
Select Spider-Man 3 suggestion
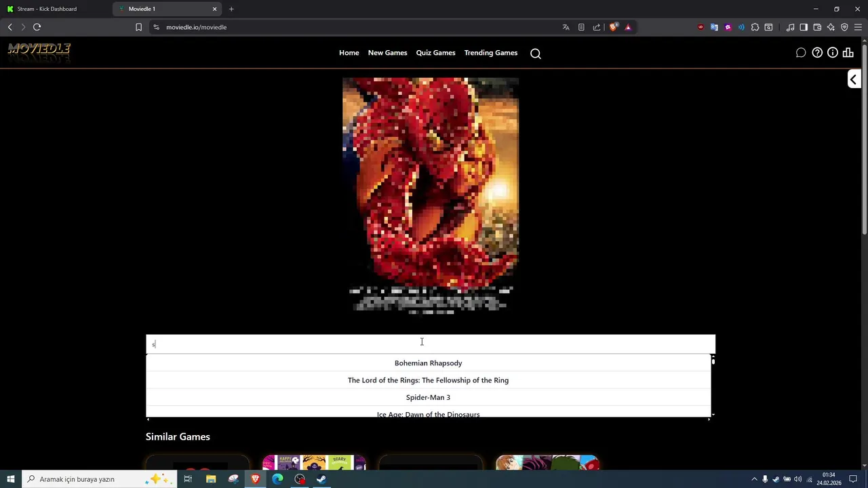[429, 397]
